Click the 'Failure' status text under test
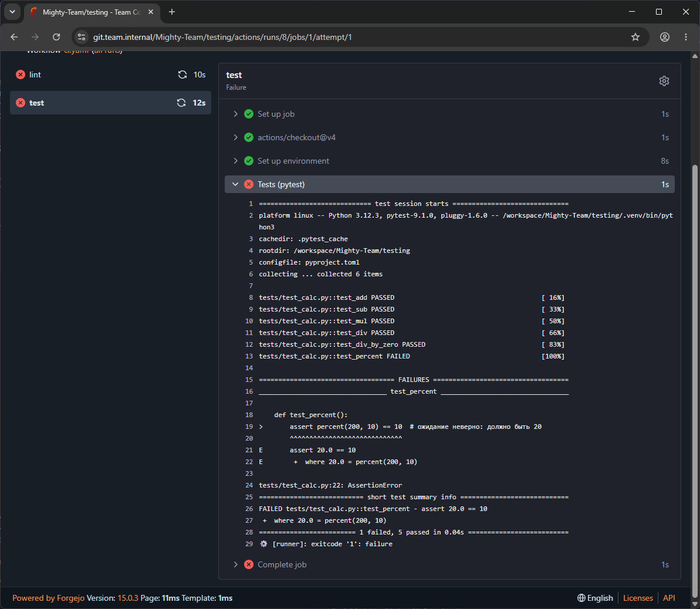This screenshot has width=700, height=609. point(236,87)
